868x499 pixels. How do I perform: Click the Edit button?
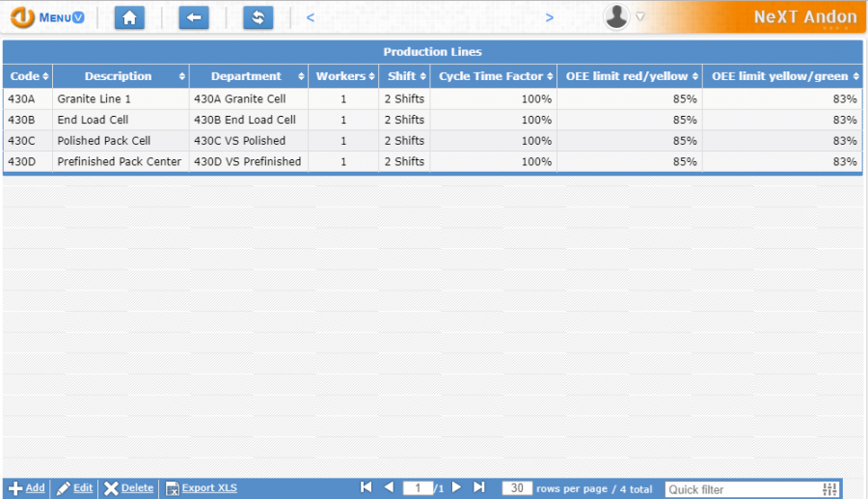click(x=74, y=488)
